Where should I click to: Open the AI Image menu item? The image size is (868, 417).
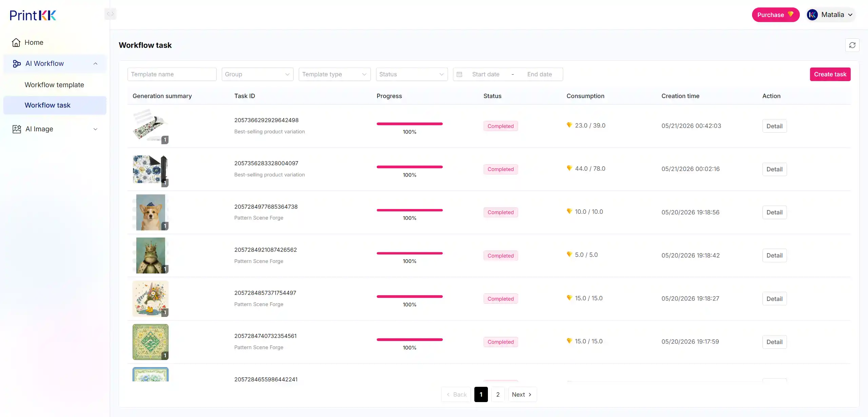click(x=55, y=129)
